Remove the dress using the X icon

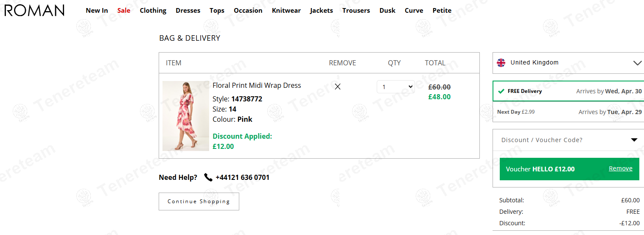[338, 87]
